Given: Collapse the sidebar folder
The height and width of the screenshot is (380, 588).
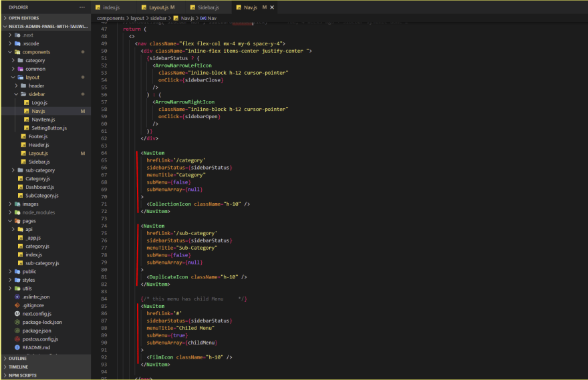Looking at the screenshot, I should pos(16,94).
